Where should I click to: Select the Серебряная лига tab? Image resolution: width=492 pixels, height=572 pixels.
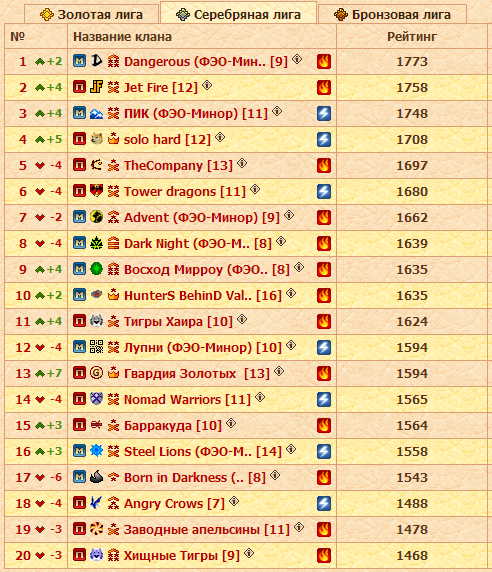(238, 14)
